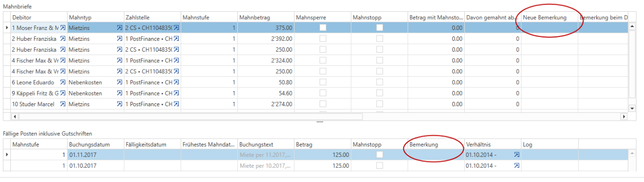Select Buchungstext cell Miete per 11.2017
Viewport: 644px width, 182px height.
coord(266,154)
